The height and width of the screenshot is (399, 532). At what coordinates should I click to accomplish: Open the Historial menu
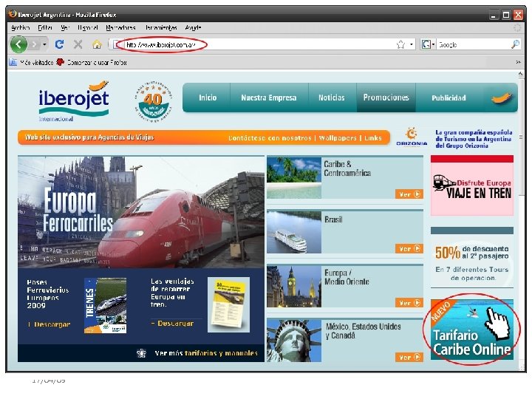[x=87, y=27]
